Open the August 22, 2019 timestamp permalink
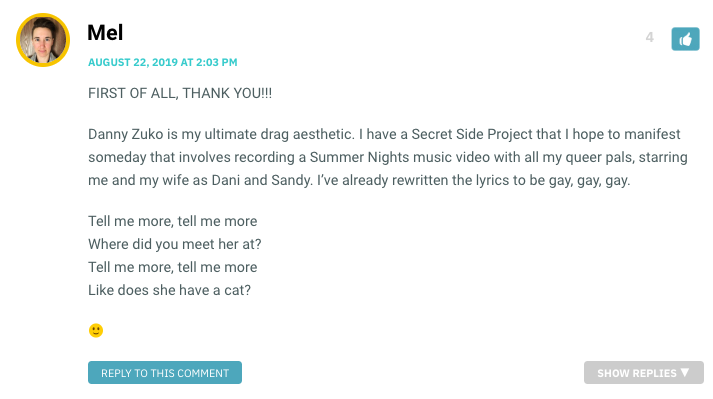Viewport: 713px width, 399px height. coord(162,62)
